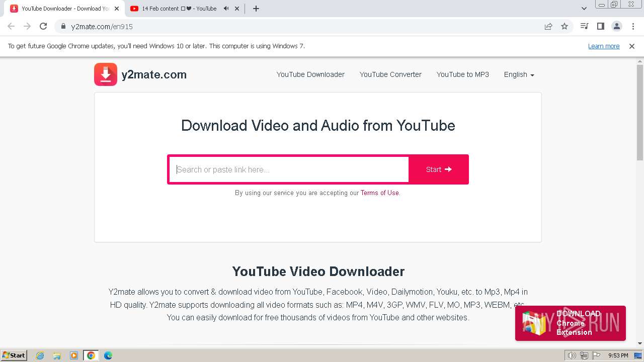Open the Chrome profile avatar
644x362 pixels.
coord(616,27)
